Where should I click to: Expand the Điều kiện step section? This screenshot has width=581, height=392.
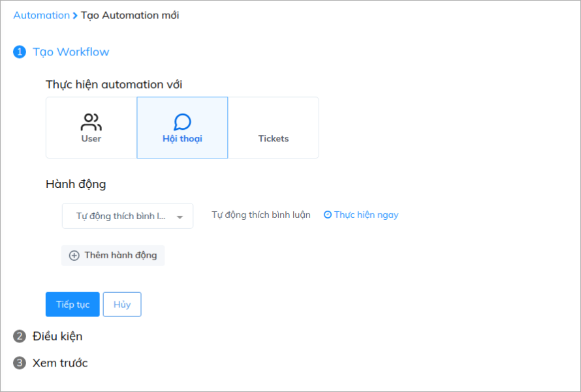click(57, 337)
